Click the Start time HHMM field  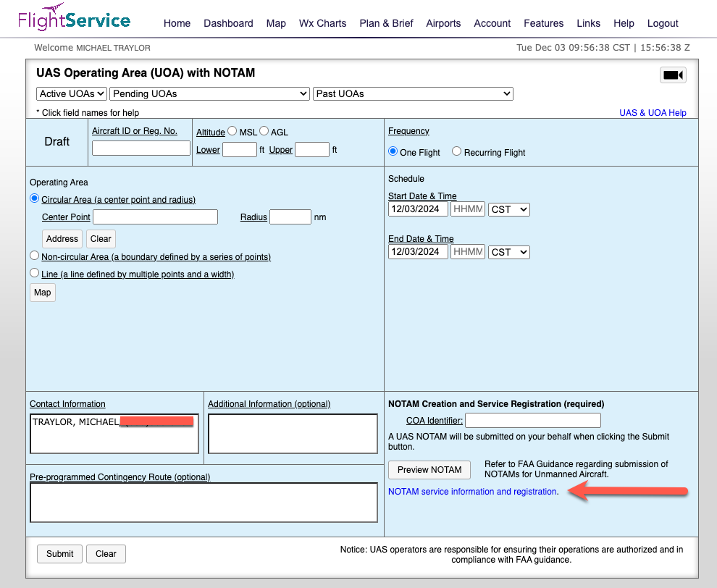[468, 209]
